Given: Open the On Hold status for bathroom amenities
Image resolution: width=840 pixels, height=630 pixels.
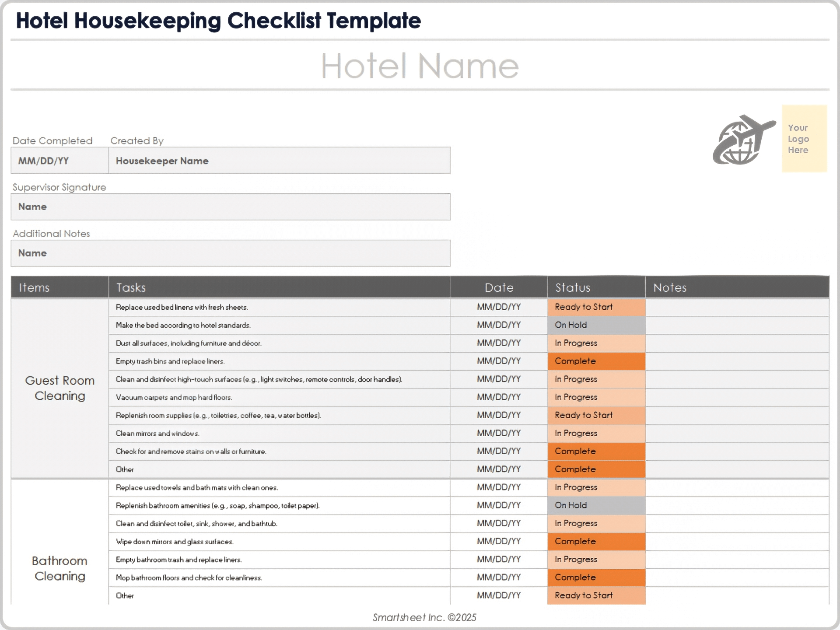Looking at the screenshot, I should tap(596, 505).
